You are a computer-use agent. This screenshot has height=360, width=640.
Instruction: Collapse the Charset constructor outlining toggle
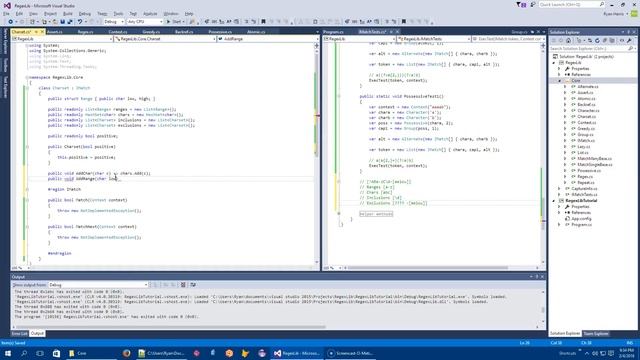tap(27, 147)
